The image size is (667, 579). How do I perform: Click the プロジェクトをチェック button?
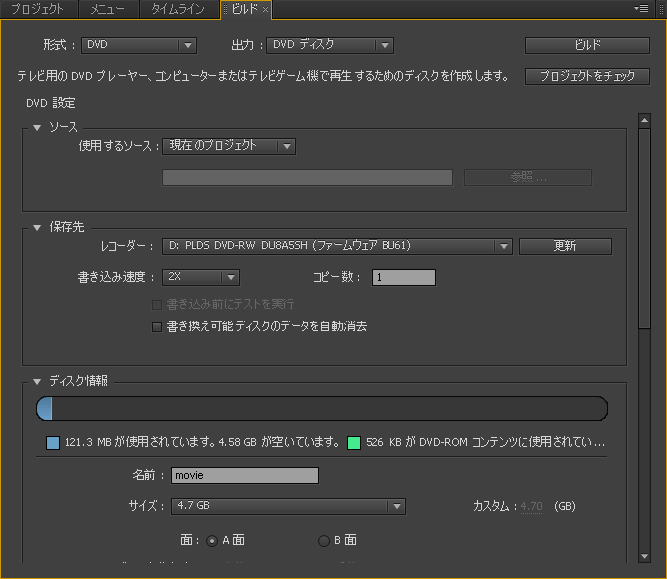[587, 76]
